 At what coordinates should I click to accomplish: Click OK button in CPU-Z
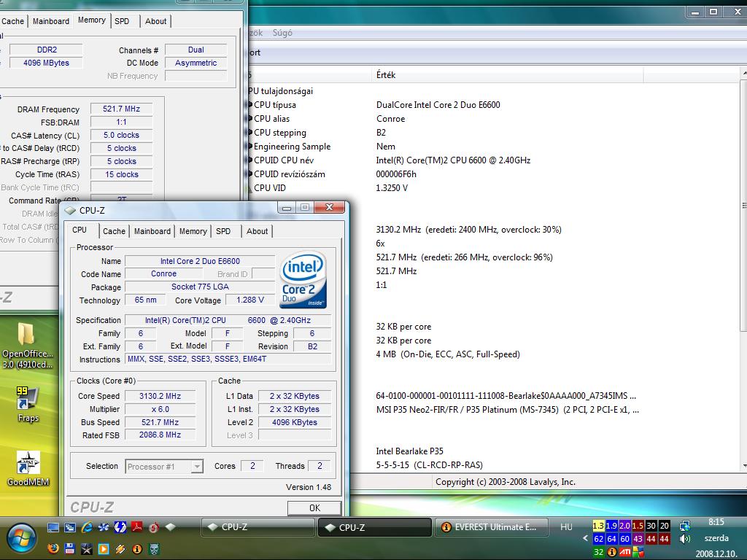click(314, 507)
